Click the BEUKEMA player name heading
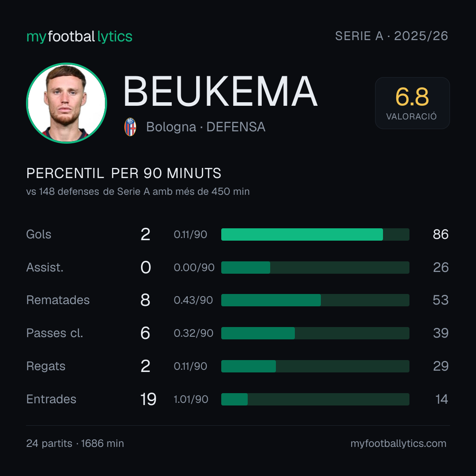Viewport: 476px width, 476px height. 220,91
